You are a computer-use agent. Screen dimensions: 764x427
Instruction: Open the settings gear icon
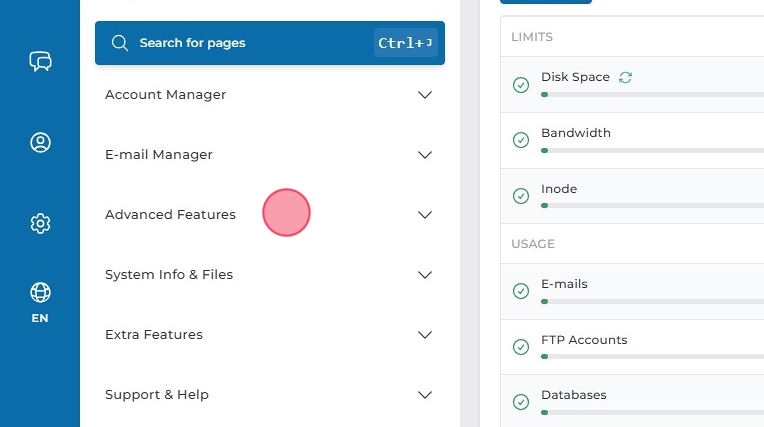click(40, 222)
